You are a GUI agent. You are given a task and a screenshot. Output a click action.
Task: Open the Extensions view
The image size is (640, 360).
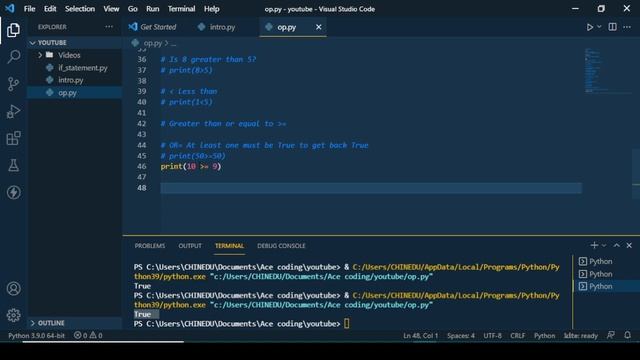13,138
